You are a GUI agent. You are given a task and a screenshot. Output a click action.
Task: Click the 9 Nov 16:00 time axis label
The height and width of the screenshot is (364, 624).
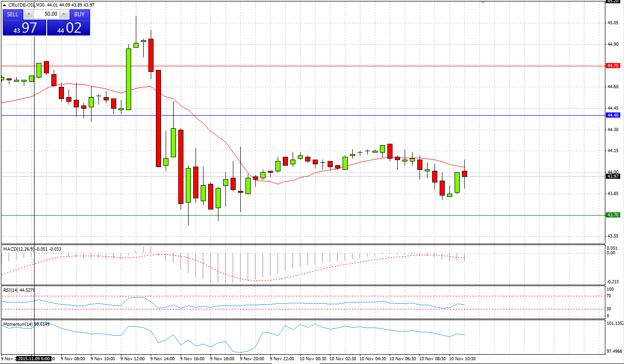193,359
